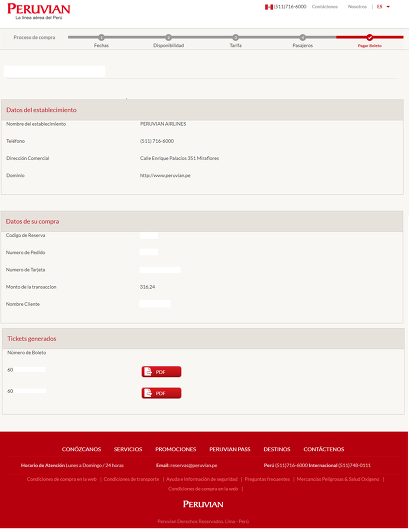The height and width of the screenshot is (531, 410).
Task: Open Ayuda e información de seguridad link
Action: pyautogui.click(x=202, y=479)
